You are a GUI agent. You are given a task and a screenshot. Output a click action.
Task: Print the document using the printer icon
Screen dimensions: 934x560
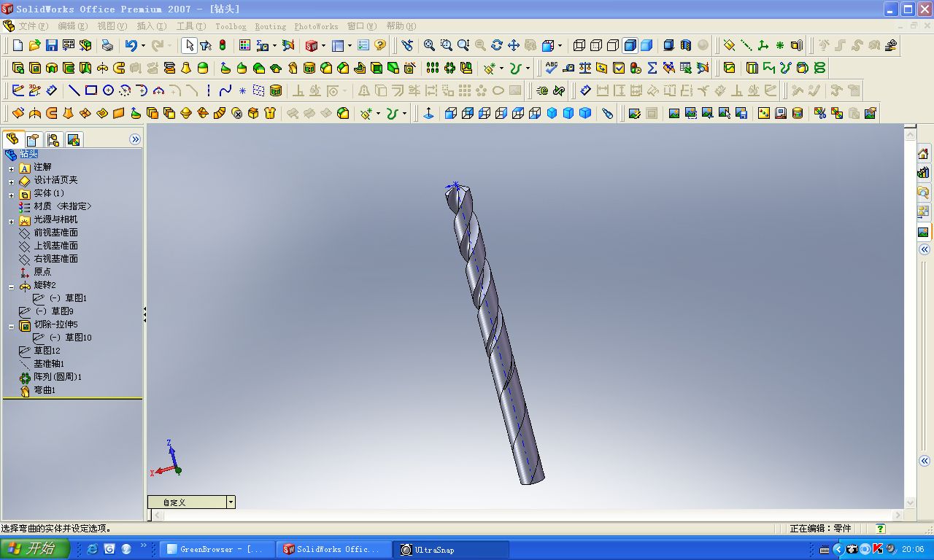[x=107, y=45]
